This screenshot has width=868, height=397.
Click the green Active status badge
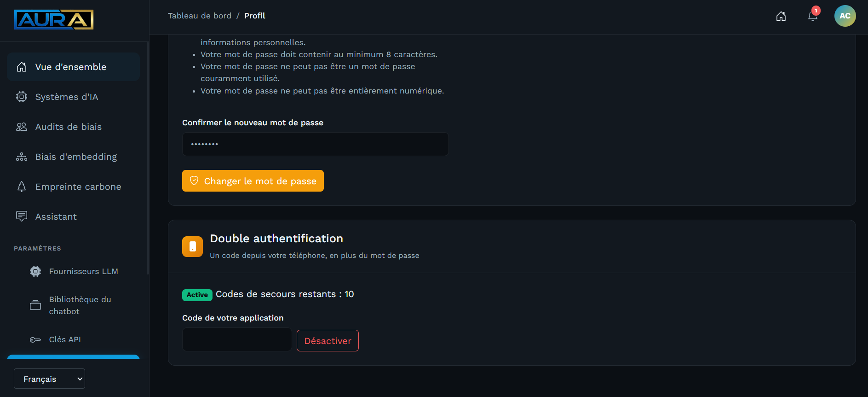click(x=197, y=295)
